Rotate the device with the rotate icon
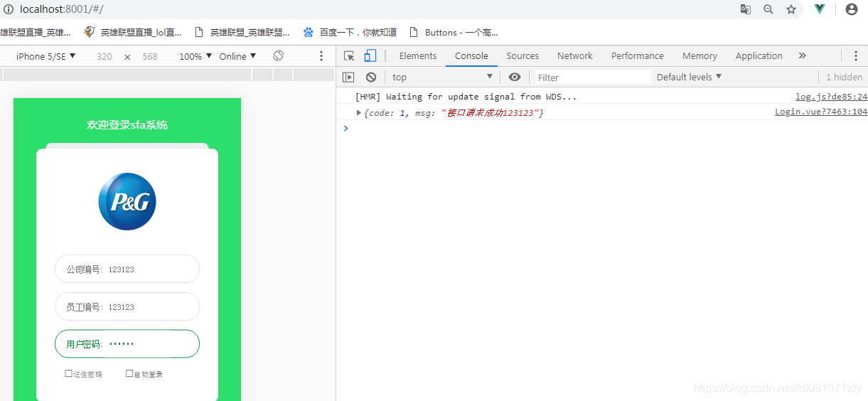868x401 pixels. click(279, 55)
